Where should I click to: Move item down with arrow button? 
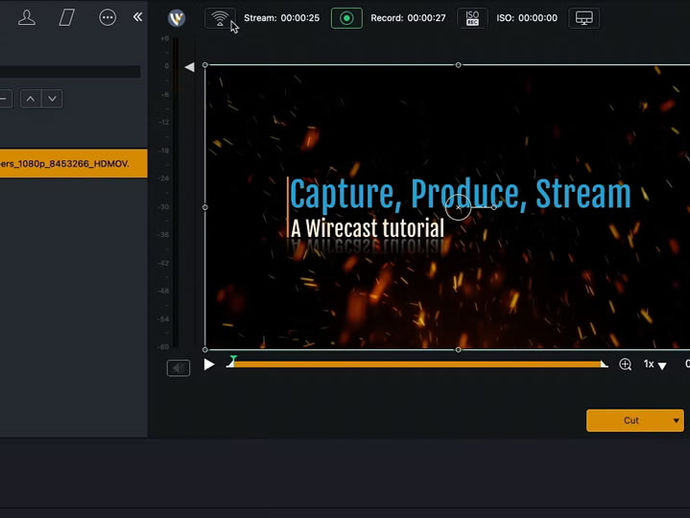click(52, 99)
